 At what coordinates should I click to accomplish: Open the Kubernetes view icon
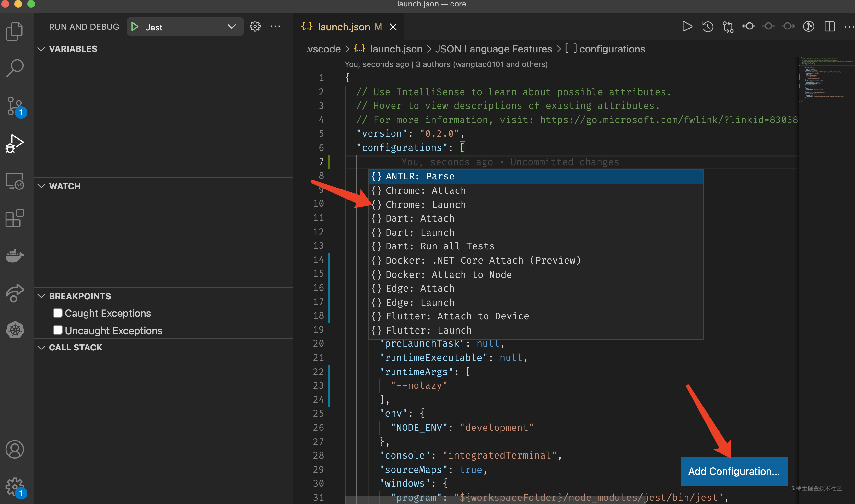point(15,330)
